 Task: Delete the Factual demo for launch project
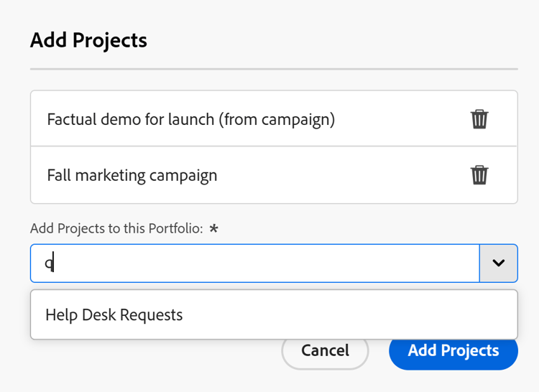pyautogui.click(x=479, y=118)
